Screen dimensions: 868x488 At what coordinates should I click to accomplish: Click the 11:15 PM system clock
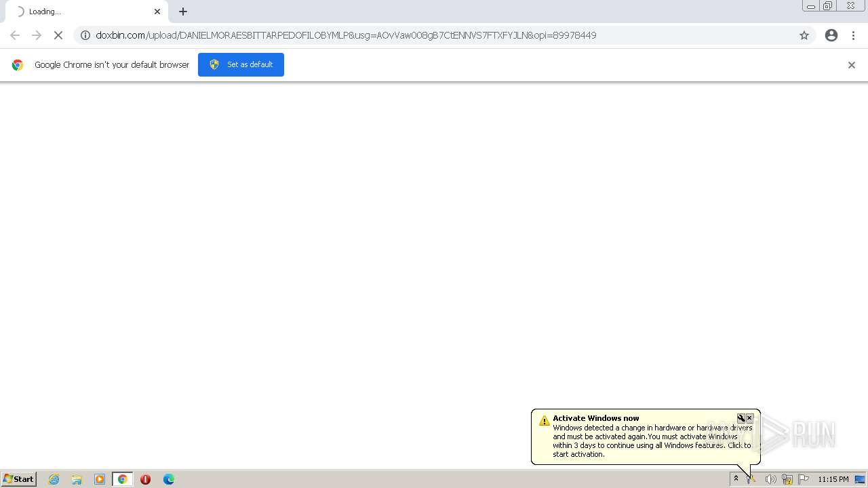coord(833,479)
